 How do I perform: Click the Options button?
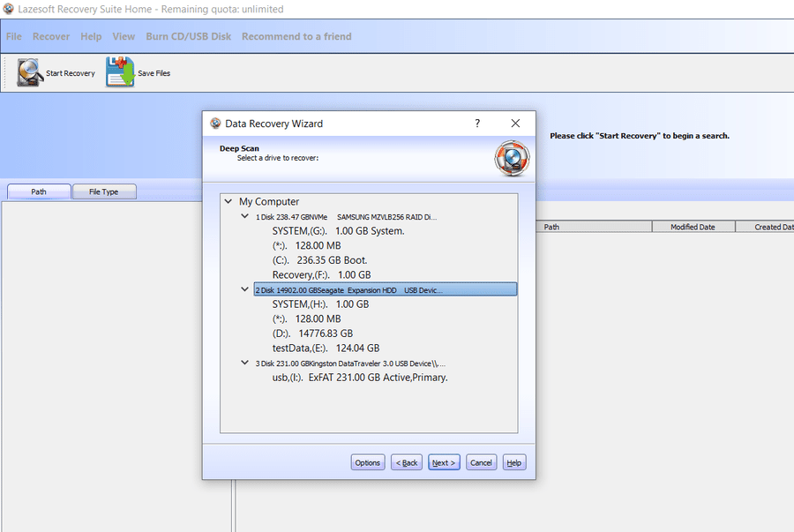coord(368,462)
